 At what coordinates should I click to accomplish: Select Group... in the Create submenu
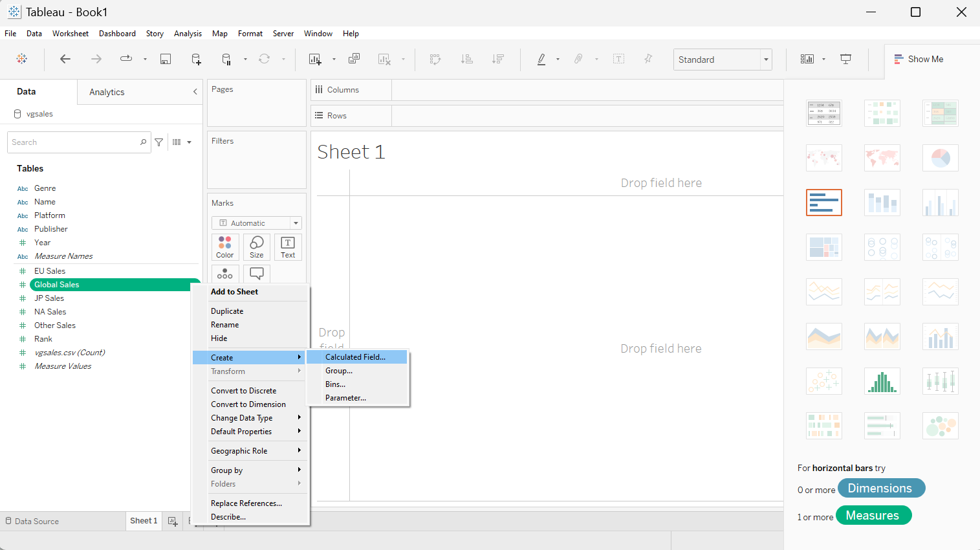[x=357, y=371]
